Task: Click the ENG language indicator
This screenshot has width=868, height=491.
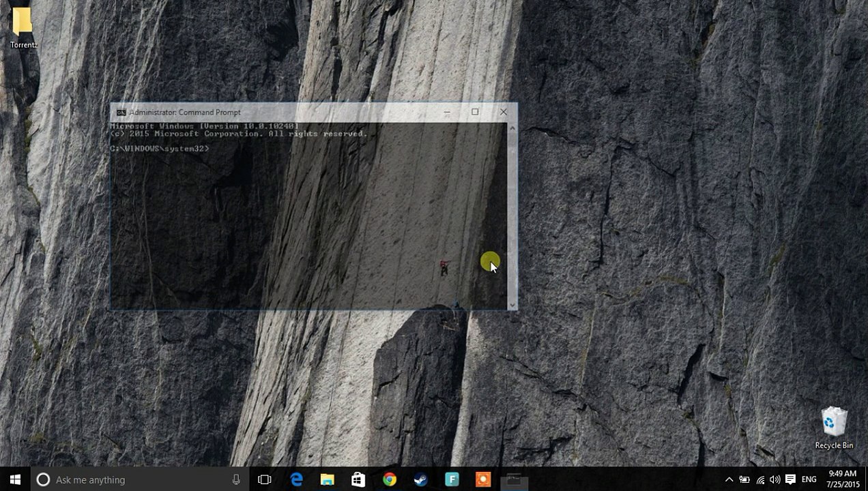Action: (809, 479)
